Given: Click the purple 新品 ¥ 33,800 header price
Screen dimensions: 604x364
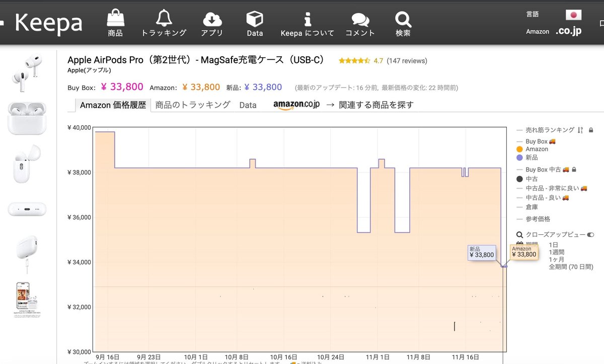Looking at the screenshot, I should 263,87.
